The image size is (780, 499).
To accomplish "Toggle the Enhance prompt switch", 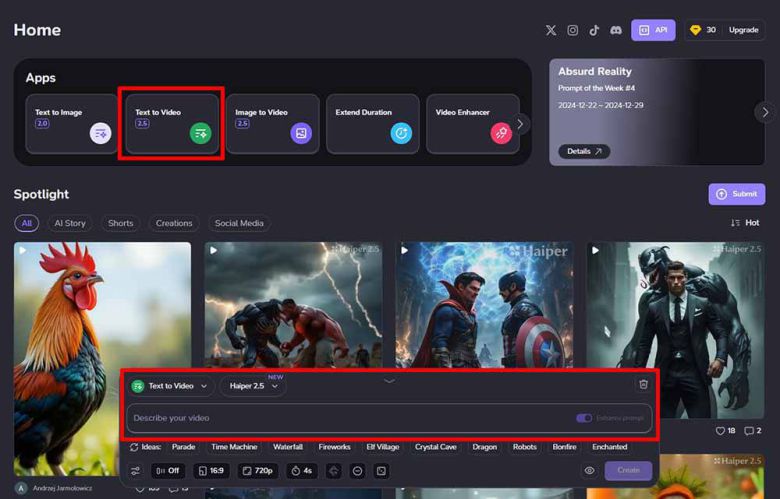I will pos(584,418).
